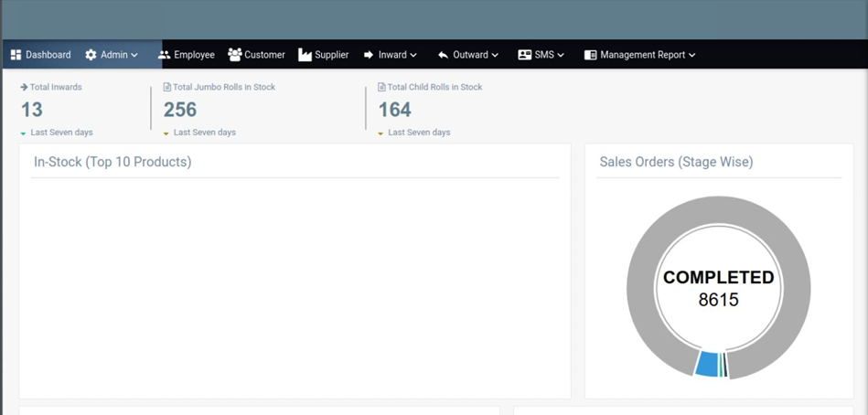Click the SMS card icon
The image size is (868, 415).
click(524, 55)
